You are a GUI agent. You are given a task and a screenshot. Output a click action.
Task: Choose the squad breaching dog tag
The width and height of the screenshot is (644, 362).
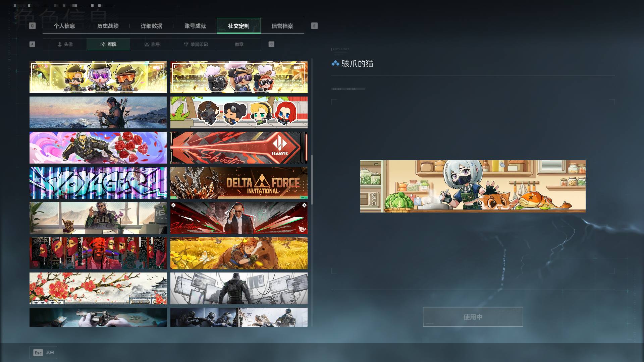point(239,317)
